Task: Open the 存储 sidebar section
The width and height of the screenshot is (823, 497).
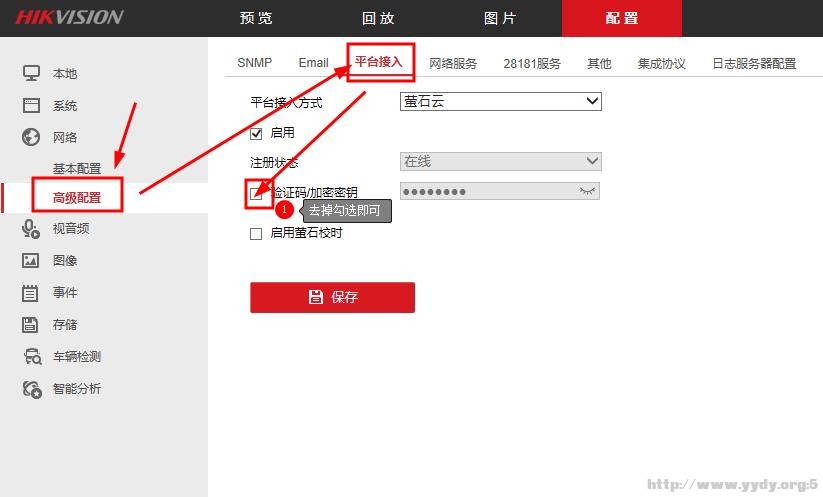Action: tap(65, 324)
